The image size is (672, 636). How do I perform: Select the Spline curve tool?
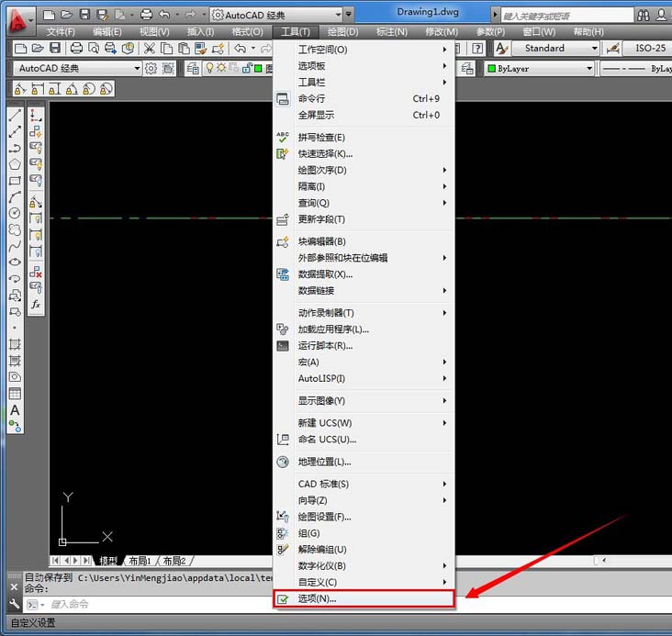(x=15, y=246)
